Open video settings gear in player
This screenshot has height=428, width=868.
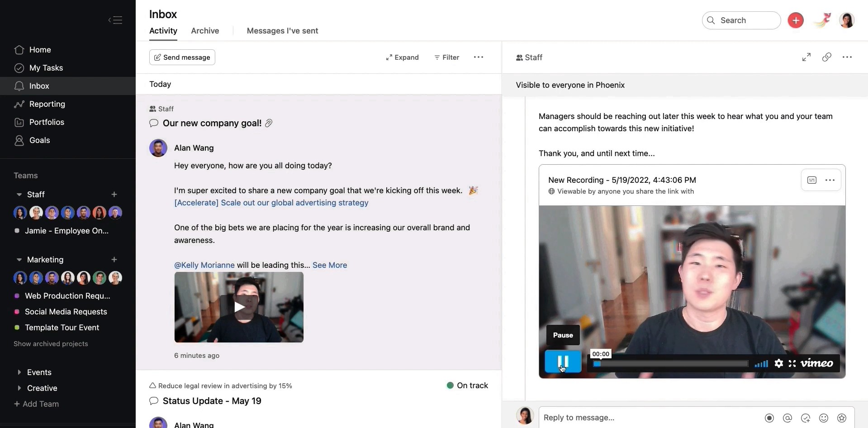click(x=778, y=363)
